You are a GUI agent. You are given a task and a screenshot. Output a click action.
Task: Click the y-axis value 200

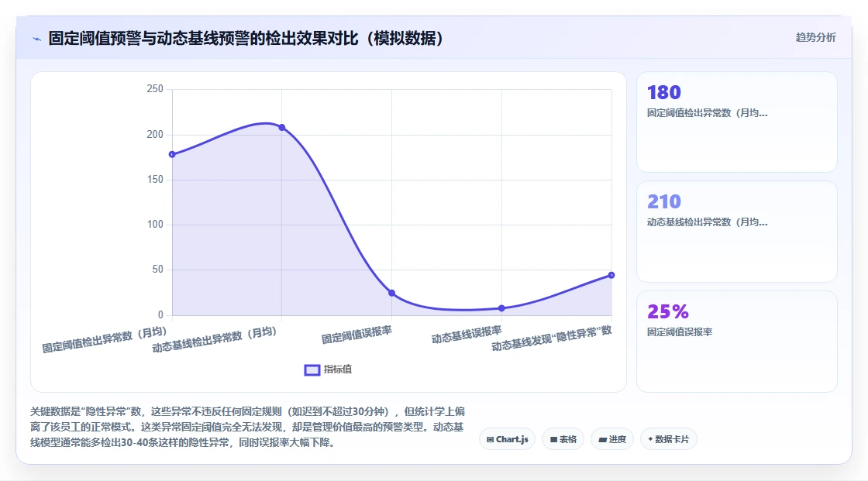[155, 134]
